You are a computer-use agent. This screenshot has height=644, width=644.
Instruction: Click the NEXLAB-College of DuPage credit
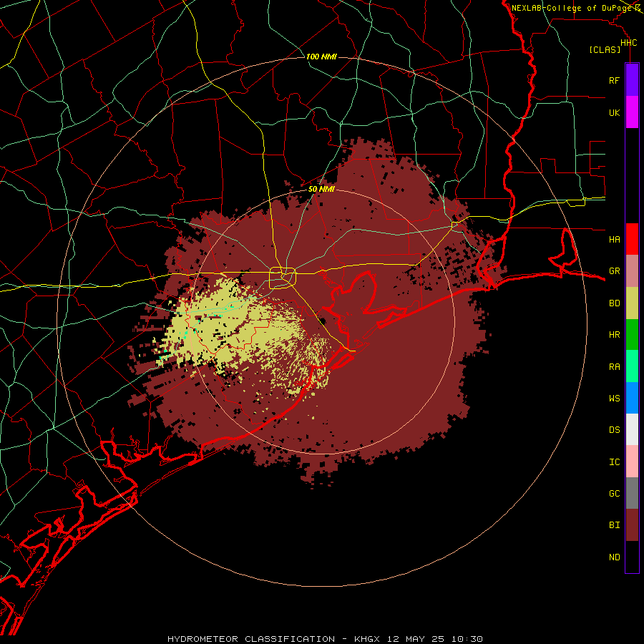coord(571,8)
